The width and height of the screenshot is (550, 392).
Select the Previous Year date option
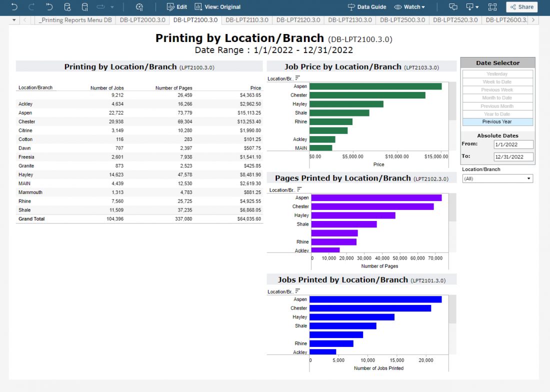[497, 122]
